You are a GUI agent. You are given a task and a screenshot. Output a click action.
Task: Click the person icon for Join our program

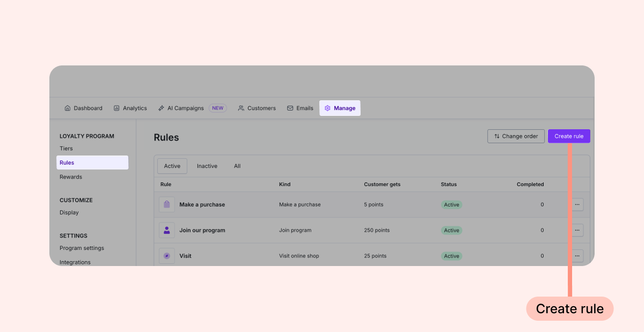[x=167, y=230]
